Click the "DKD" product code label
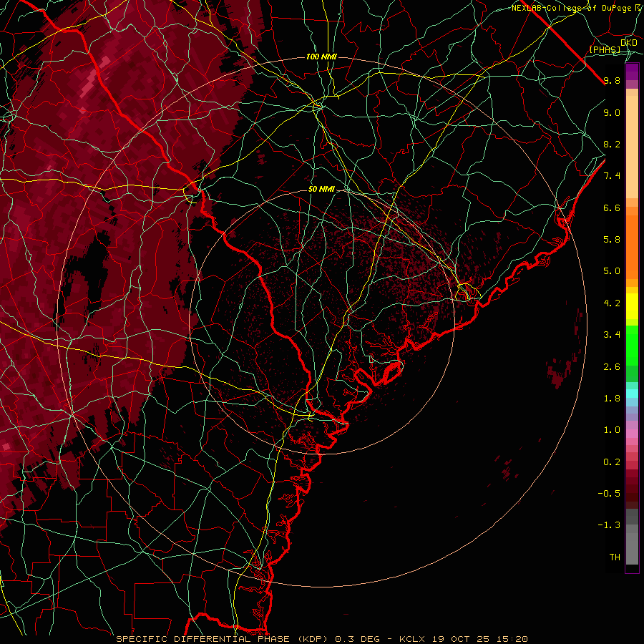 pos(629,43)
